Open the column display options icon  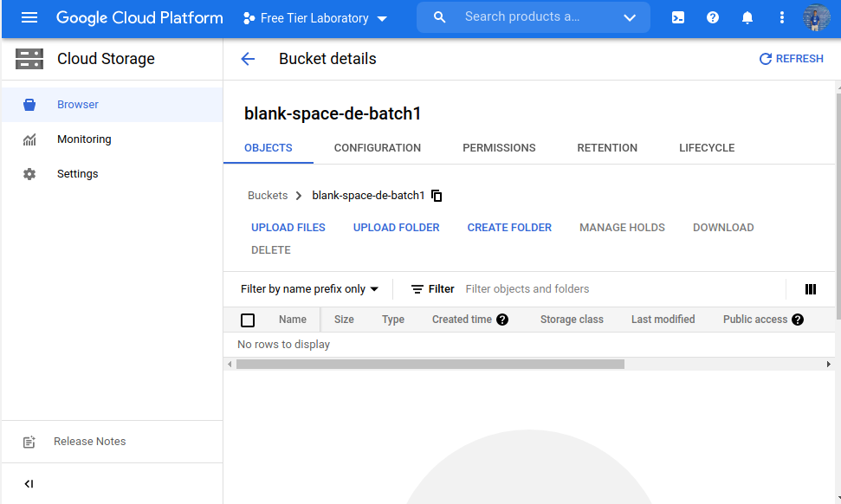[811, 289]
